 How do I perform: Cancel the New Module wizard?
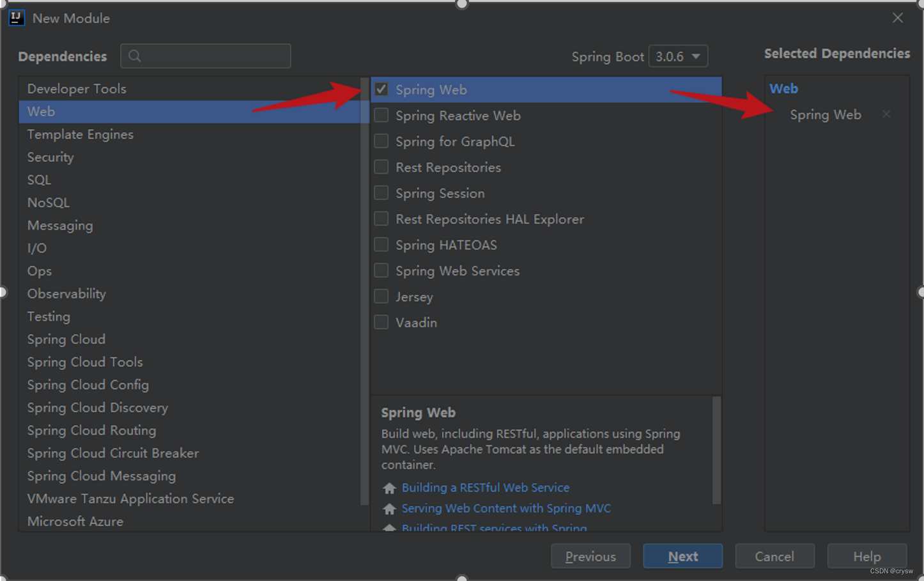click(x=774, y=557)
